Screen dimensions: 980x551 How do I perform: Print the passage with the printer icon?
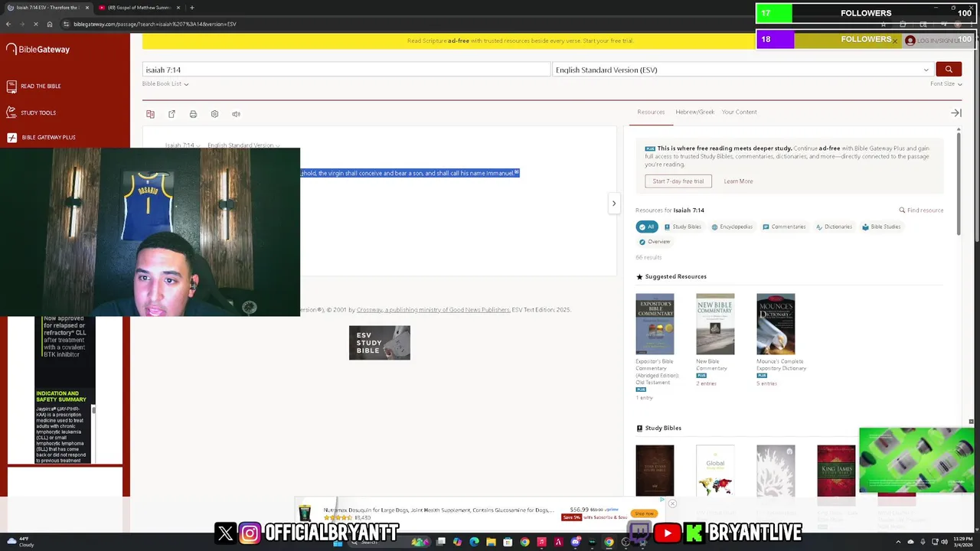193,114
